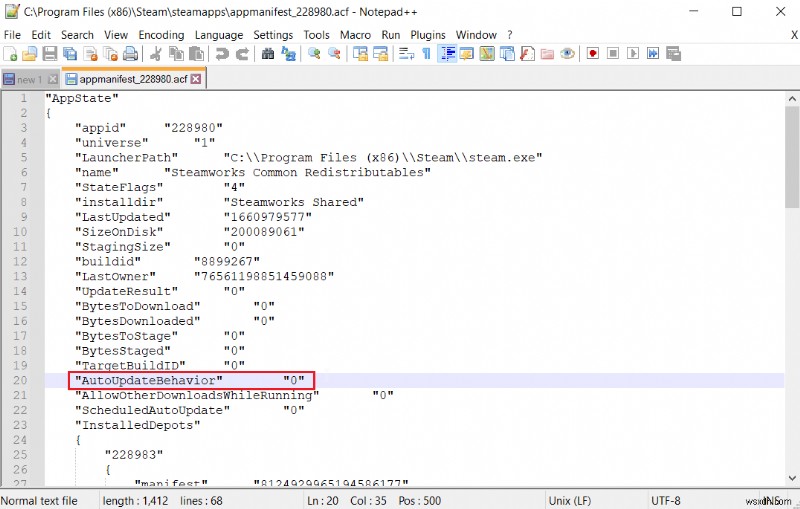The height and width of the screenshot is (509, 800).
Task: Print the document using the Print icon
Action: point(131,54)
